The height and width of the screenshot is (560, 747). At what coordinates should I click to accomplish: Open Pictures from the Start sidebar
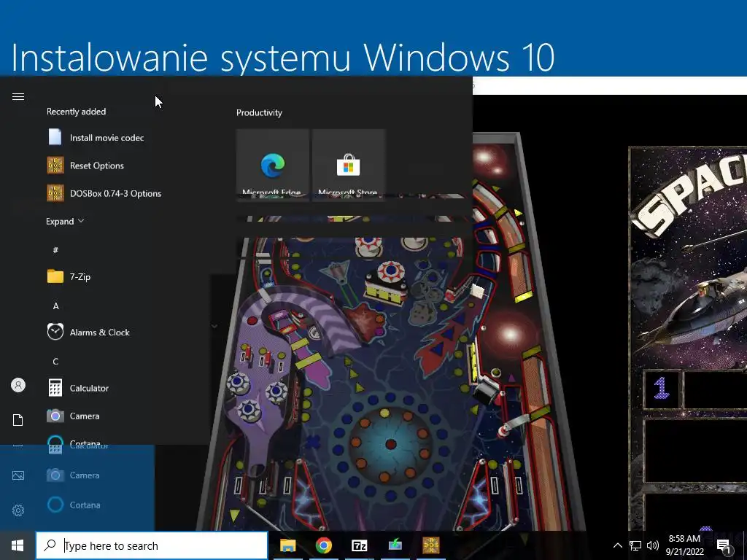18,475
